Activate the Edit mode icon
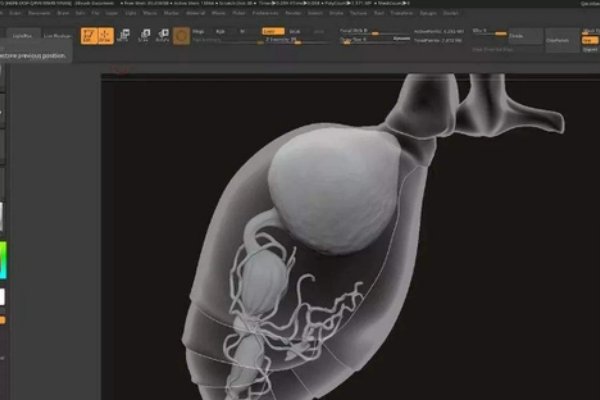600x400 pixels. pos(87,36)
